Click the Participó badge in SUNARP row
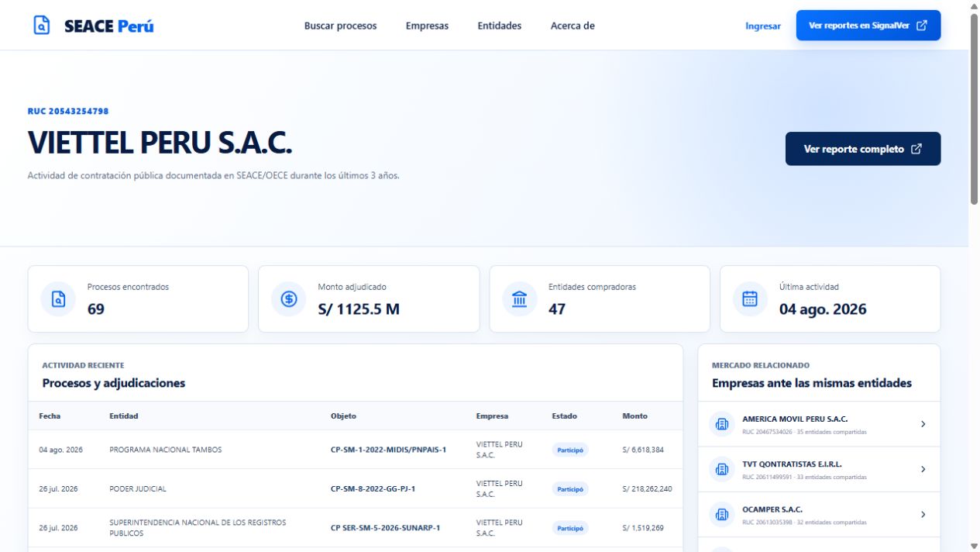980x552 pixels. (x=570, y=528)
